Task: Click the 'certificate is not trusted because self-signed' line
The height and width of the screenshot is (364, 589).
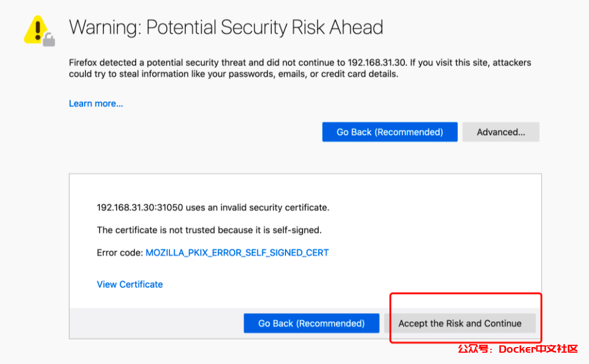Action: [209, 230]
